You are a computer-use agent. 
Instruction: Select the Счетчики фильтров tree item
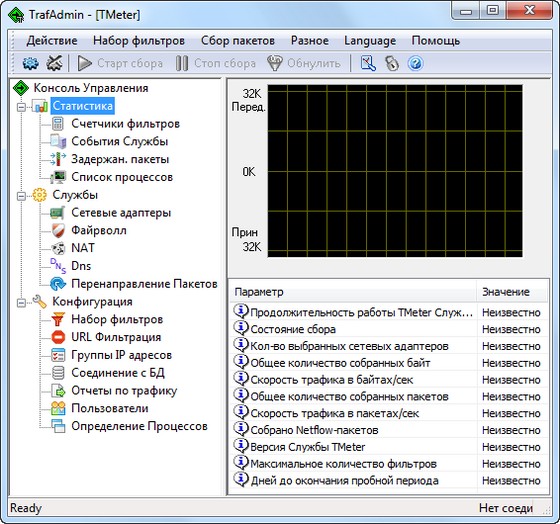(125, 124)
